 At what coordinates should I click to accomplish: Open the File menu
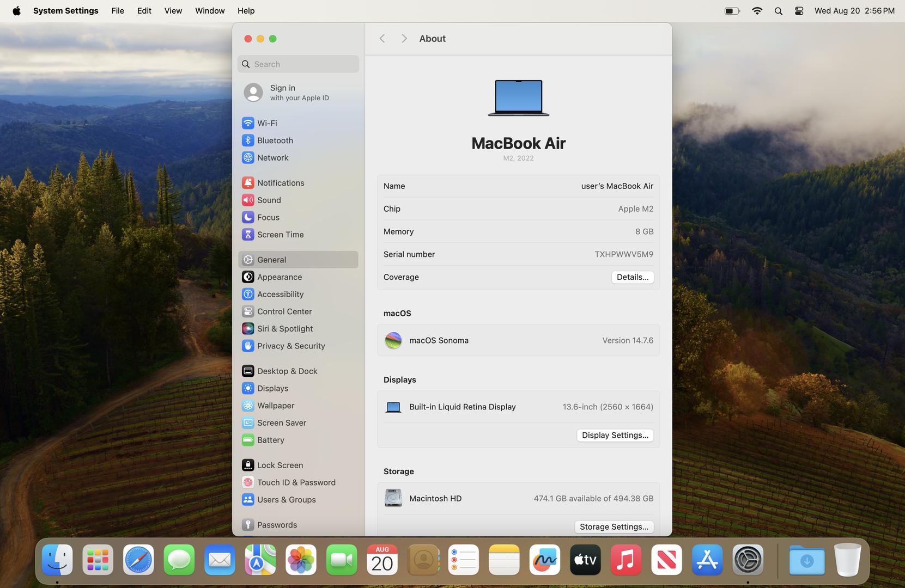click(x=118, y=11)
